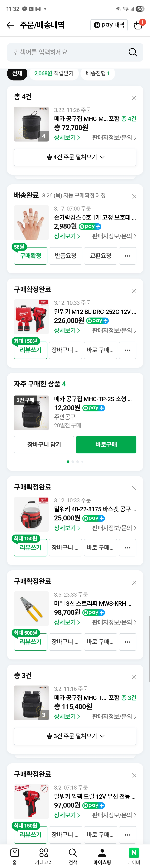Open more options for finger splint order
The width and height of the screenshot is (150, 868).
click(127, 256)
